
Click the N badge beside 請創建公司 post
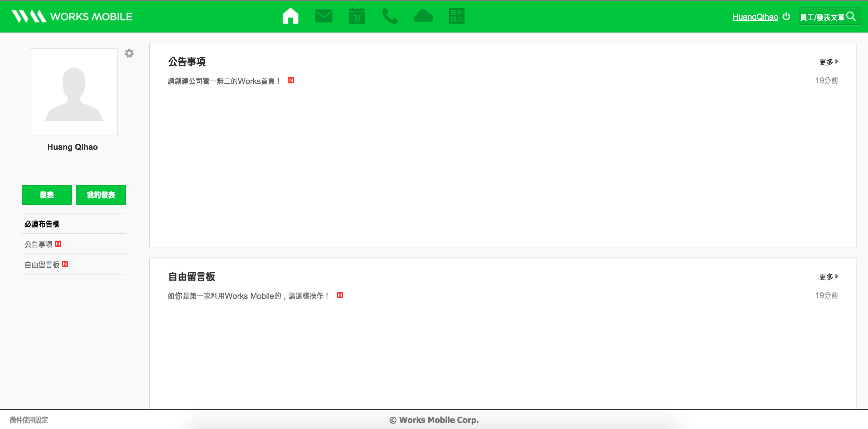291,80
